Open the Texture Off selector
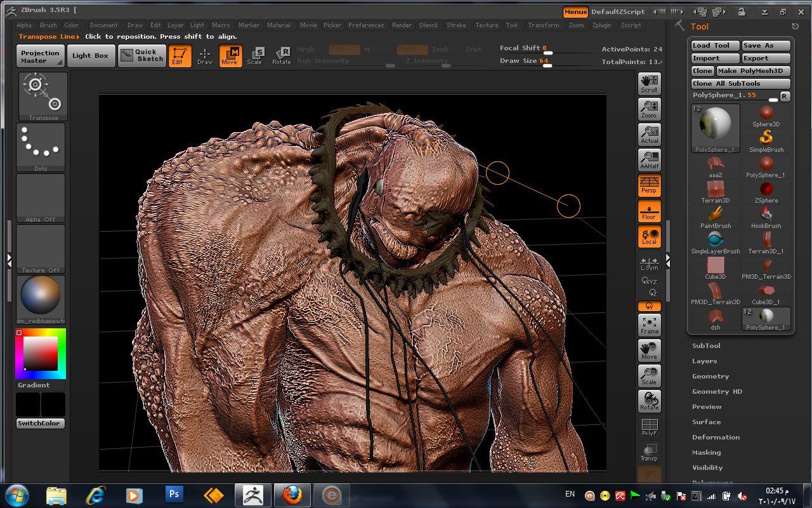Viewport: 812px width, 508px height. click(x=41, y=248)
